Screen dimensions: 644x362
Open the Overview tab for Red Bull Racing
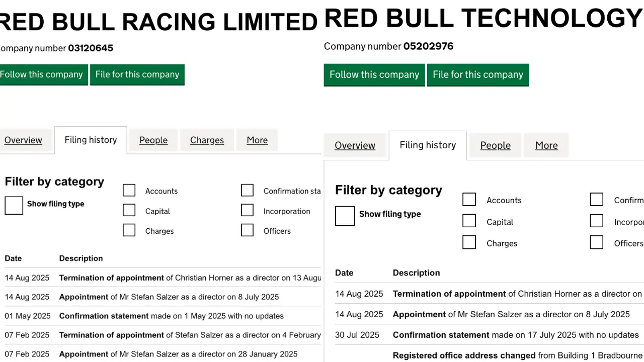coord(23,140)
